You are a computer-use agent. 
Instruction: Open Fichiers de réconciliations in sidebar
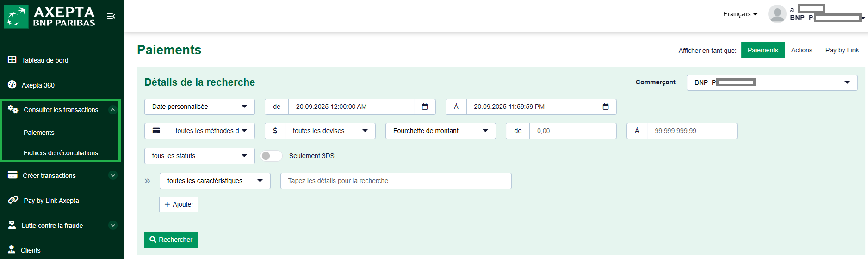[x=61, y=153]
